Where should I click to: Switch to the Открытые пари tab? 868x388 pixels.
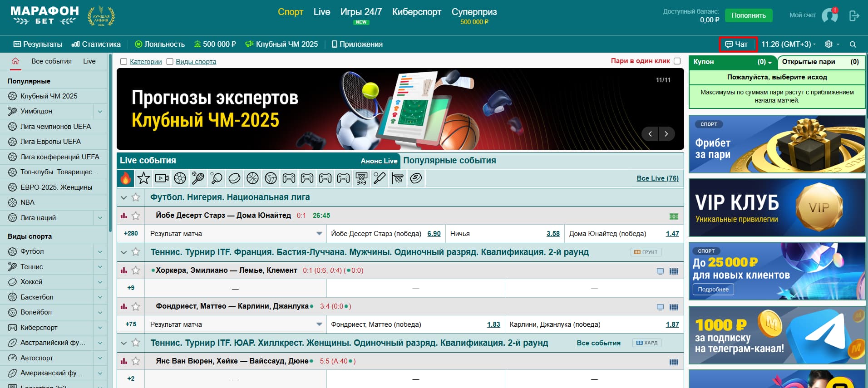(x=821, y=62)
